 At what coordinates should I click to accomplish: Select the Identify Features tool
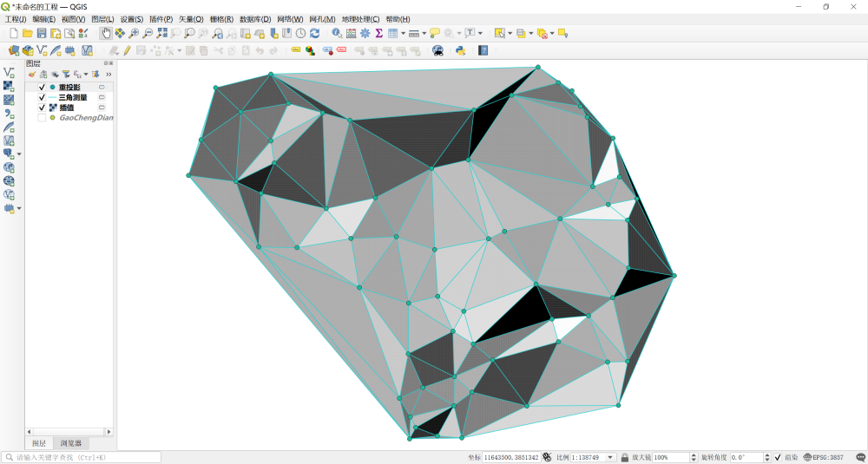point(337,33)
